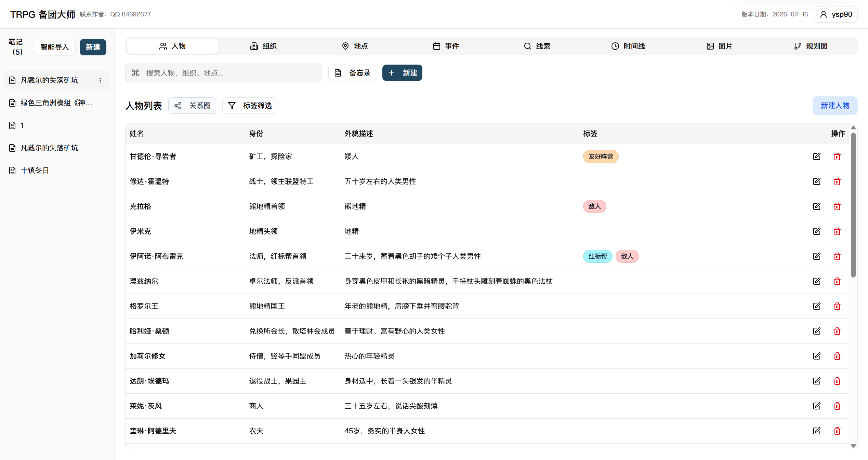This screenshot has height=460, width=868.
Task: Open the 线索 tab
Action: click(537, 46)
